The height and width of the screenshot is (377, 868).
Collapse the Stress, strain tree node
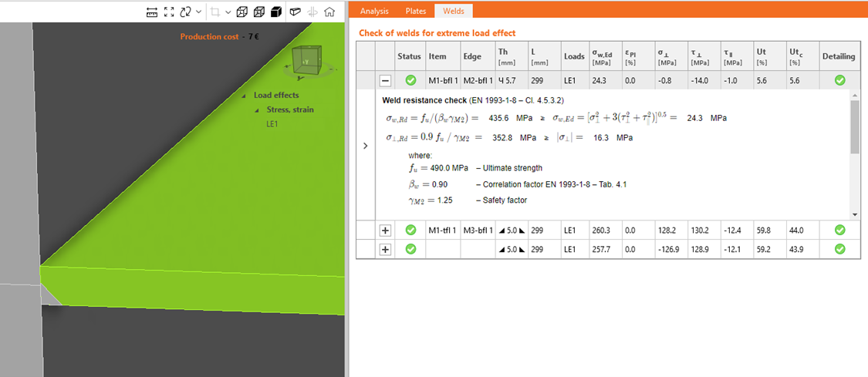(258, 109)
